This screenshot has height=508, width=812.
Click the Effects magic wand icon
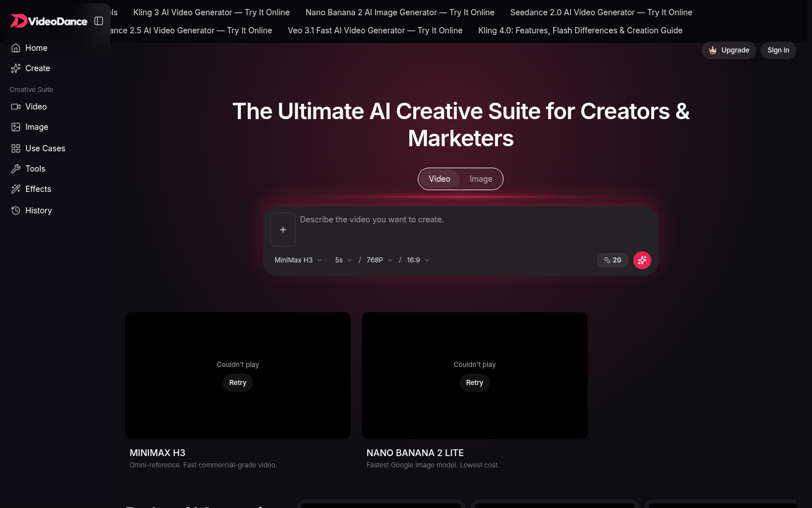[x=16, y=189]
